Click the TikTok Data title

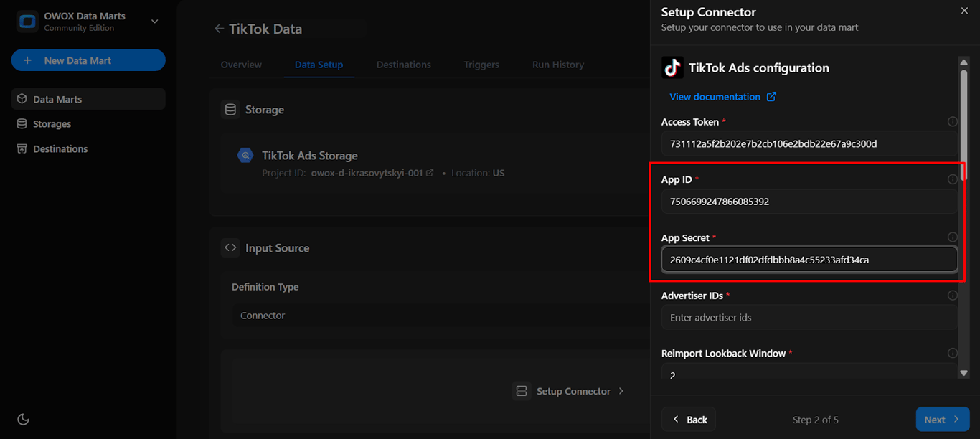pos(265,29)
